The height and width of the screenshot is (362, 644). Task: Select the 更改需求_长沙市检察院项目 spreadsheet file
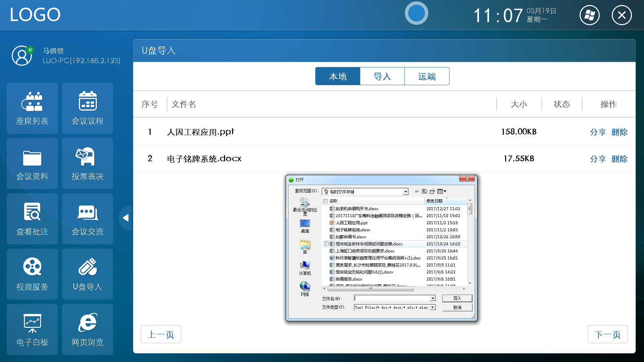click(x=375, y=265)
